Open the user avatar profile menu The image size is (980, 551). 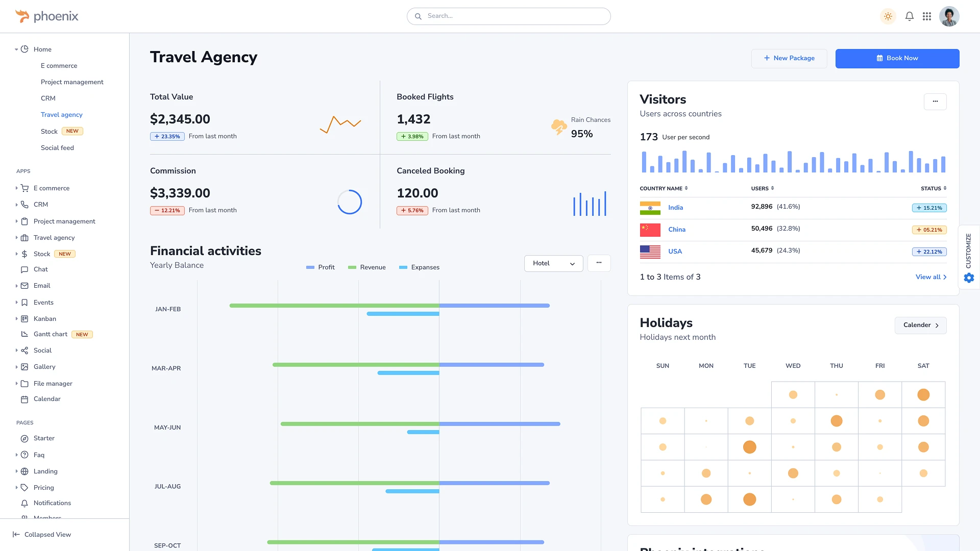coord(949,16)
